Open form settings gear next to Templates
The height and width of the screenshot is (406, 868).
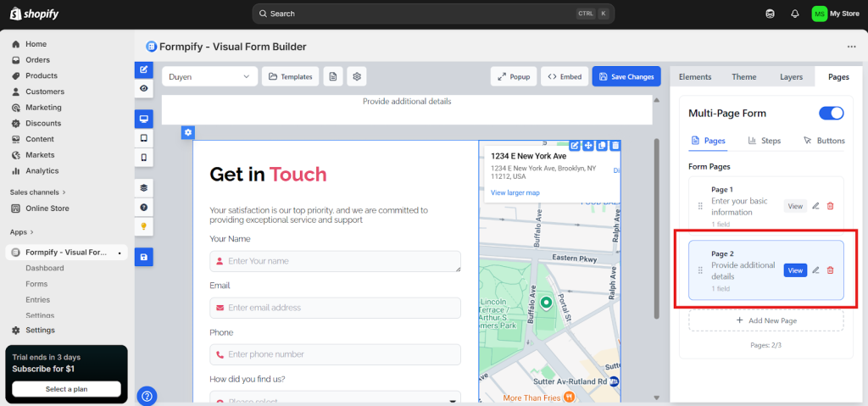(358, 76)
